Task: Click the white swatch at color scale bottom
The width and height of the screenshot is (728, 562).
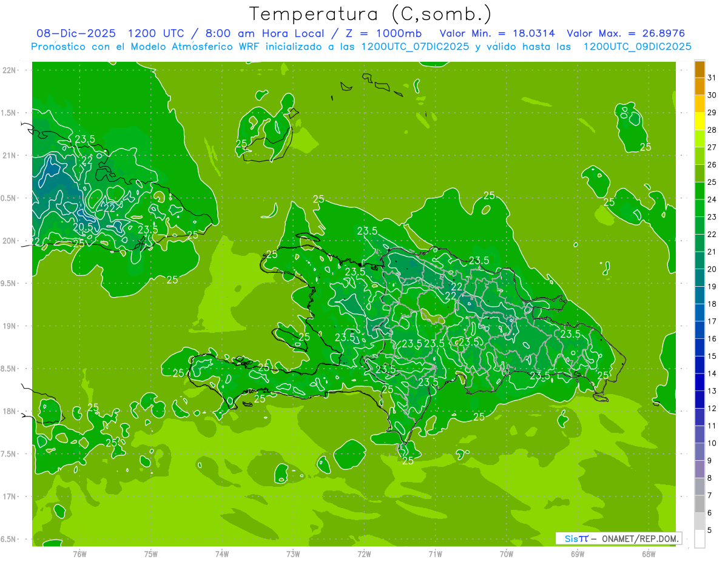Action: [699, 539]
